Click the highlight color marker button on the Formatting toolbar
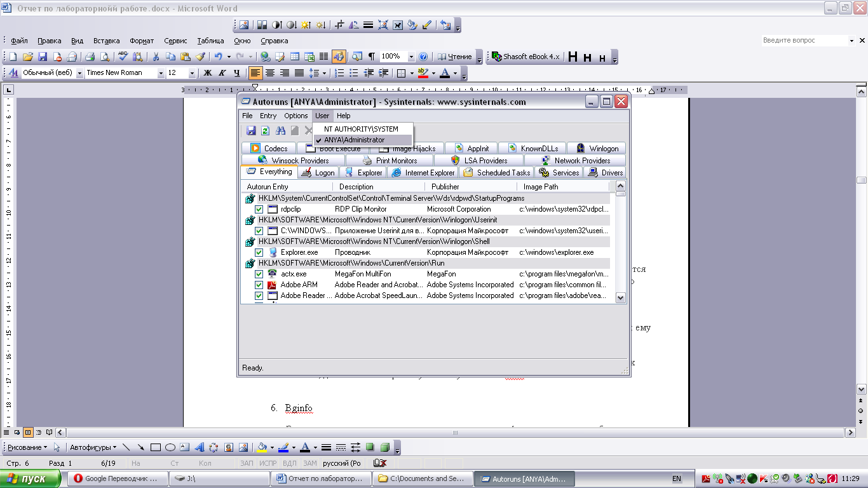The height and width of the screenshot is (488, 868). tap(423, 73)
